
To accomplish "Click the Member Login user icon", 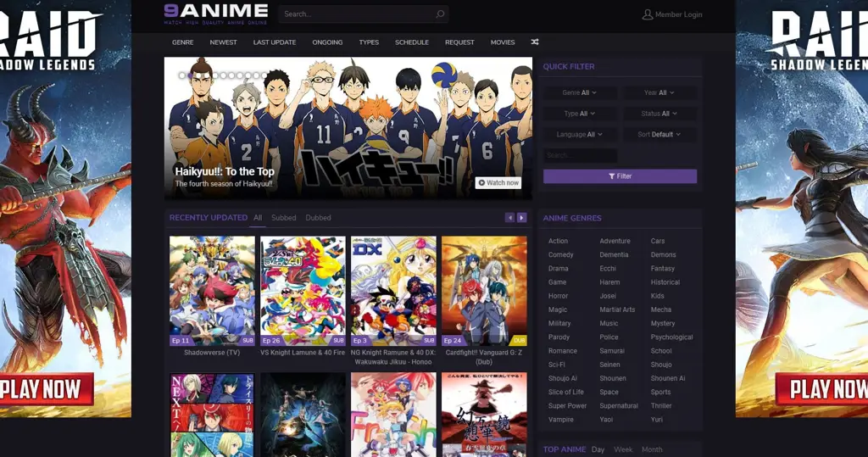I will click(x=647, y=14).
